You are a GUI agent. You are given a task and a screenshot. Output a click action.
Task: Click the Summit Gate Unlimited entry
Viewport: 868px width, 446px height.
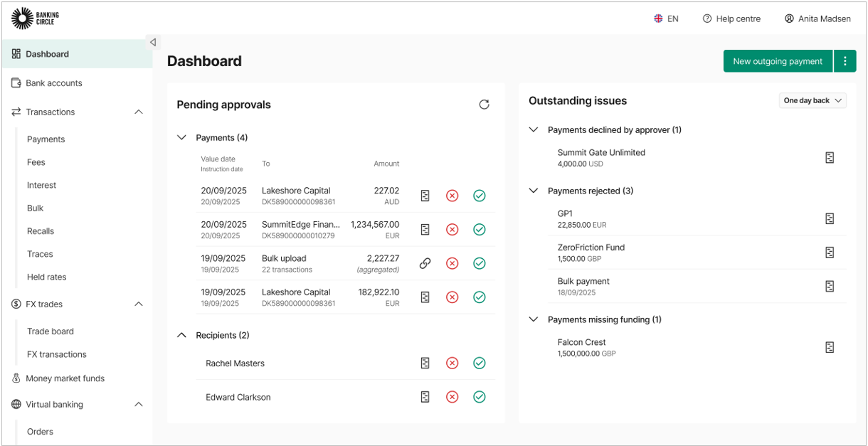pyautogui.click(x=601, y=152)
